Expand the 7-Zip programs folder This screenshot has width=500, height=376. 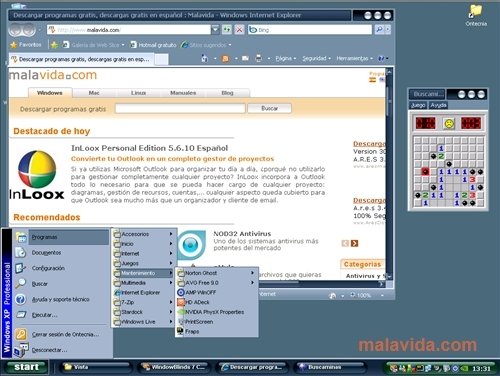143,302
